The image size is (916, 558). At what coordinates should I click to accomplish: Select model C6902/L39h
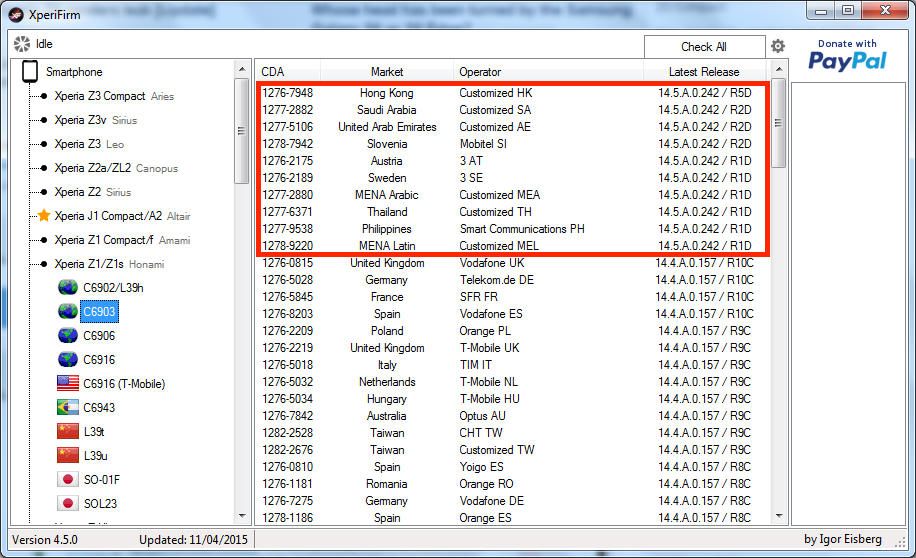(113, 287)
